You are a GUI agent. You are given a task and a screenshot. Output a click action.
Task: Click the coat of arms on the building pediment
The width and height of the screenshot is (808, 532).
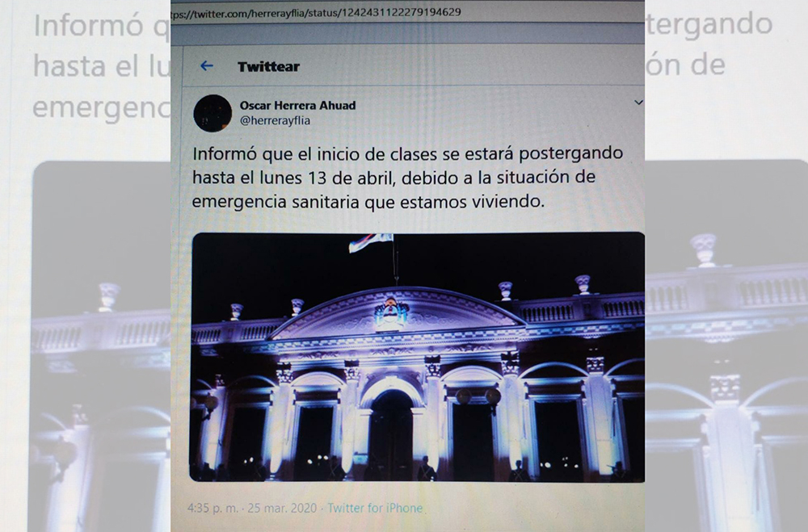coord(390,313)
